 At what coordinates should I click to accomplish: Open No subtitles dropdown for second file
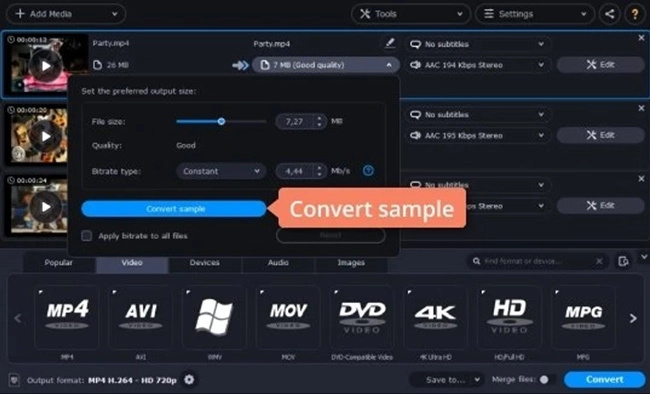pyautogui.click(x=478, y=114)
